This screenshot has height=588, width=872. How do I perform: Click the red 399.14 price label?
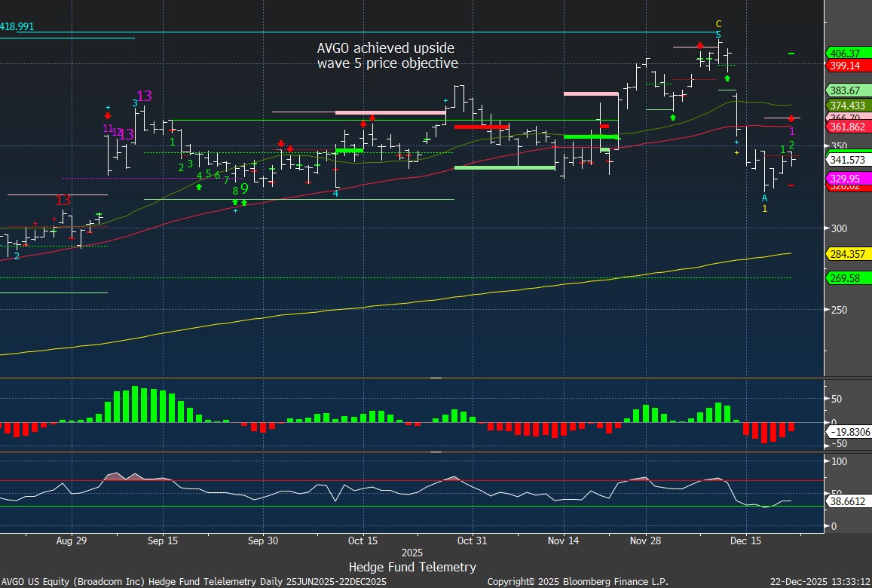pos(844,66)
